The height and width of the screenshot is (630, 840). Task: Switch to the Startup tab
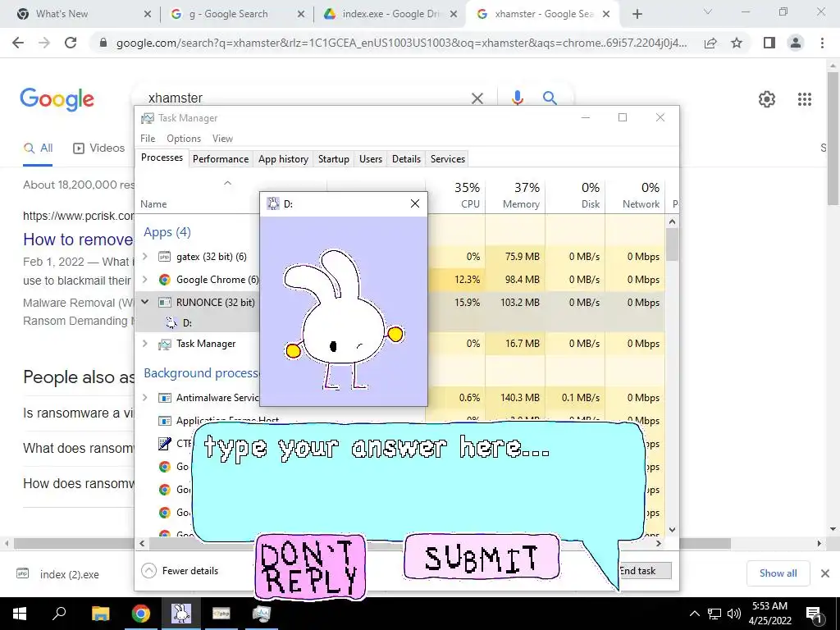tap(333, 159)
